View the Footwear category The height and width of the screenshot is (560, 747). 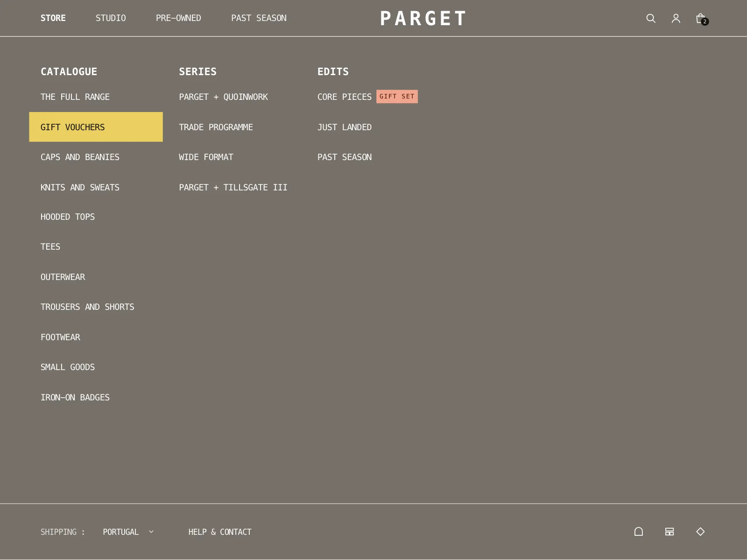[60, 337]
